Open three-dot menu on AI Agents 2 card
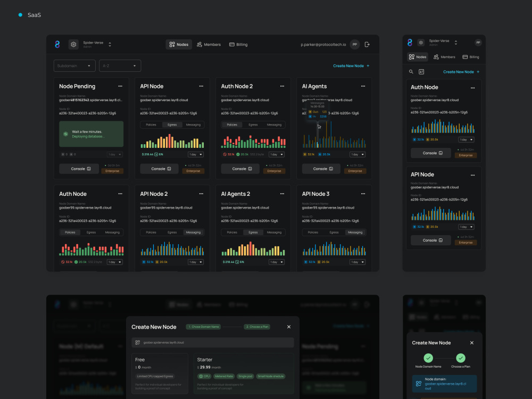This screenshot has width=532, height=399. (x=282, y=194)
